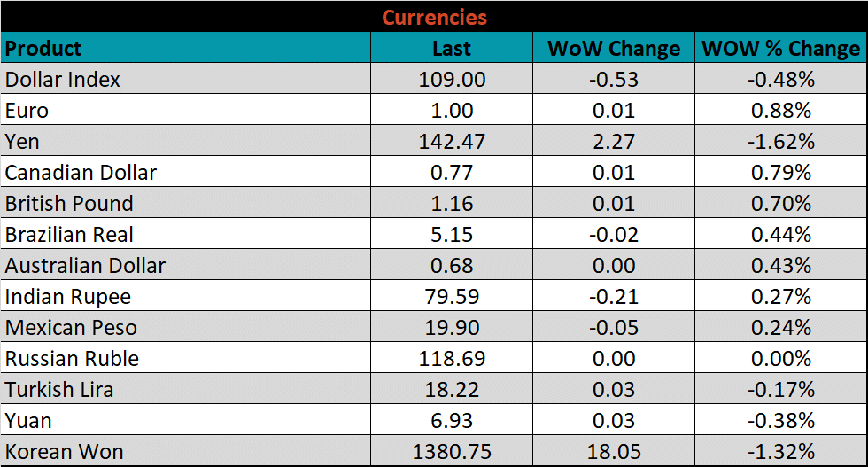Select the British Pound product cell
Viewport: 868px width, 467px height.
[69, 204]
